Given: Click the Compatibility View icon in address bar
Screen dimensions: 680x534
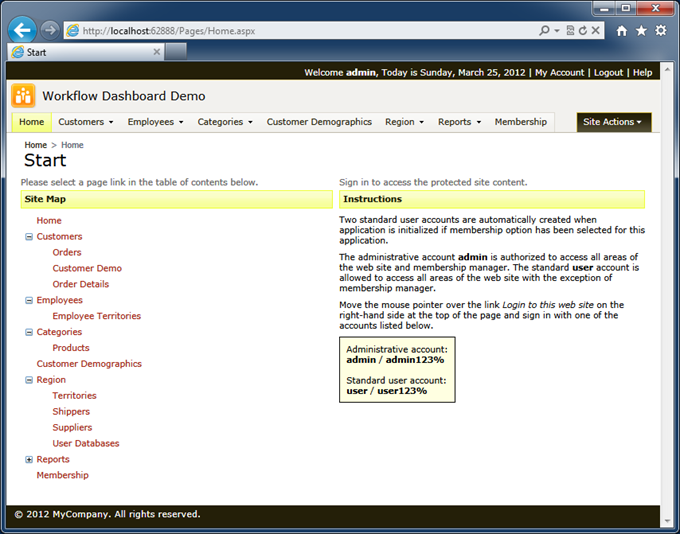Looking at the screenshot, I should tap(570, 31).
